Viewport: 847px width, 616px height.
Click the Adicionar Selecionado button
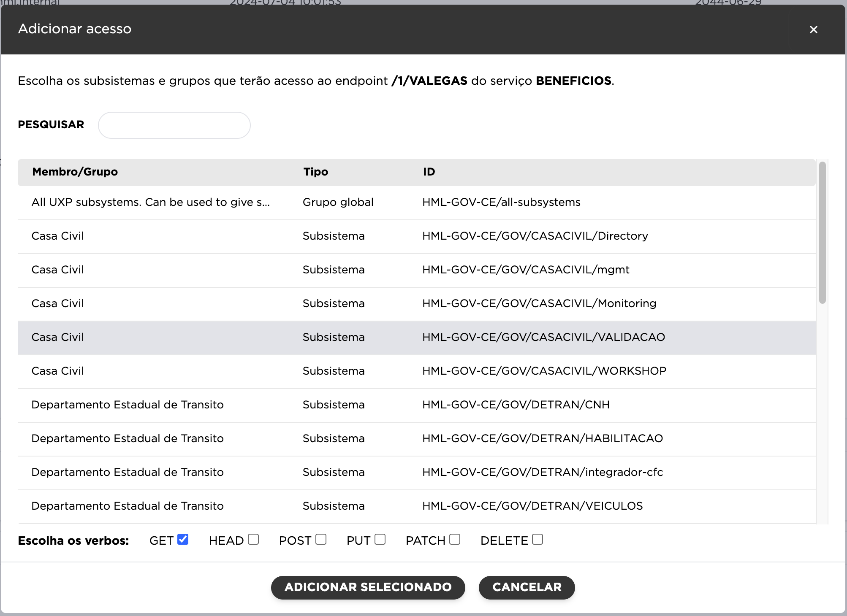click(x=368, y=587)
